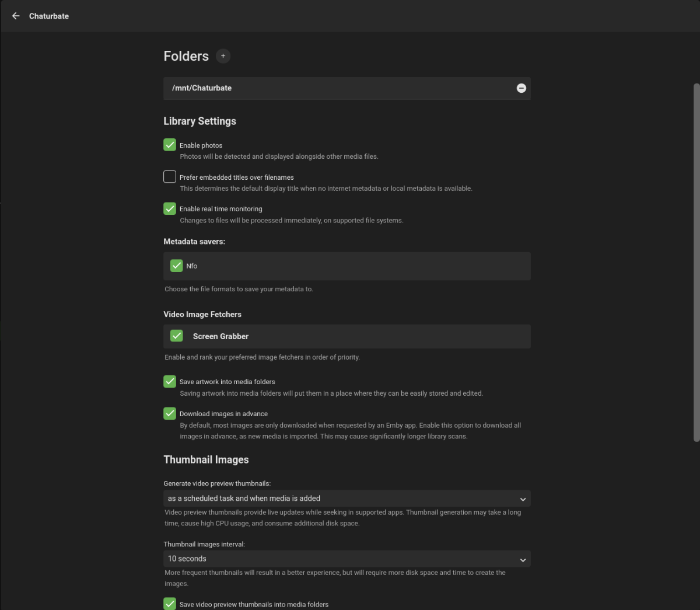Click the /mnt/Chaturbate folder path entry
The width and height of the screenshot is (700, 610).
click(x=202, y=88)
